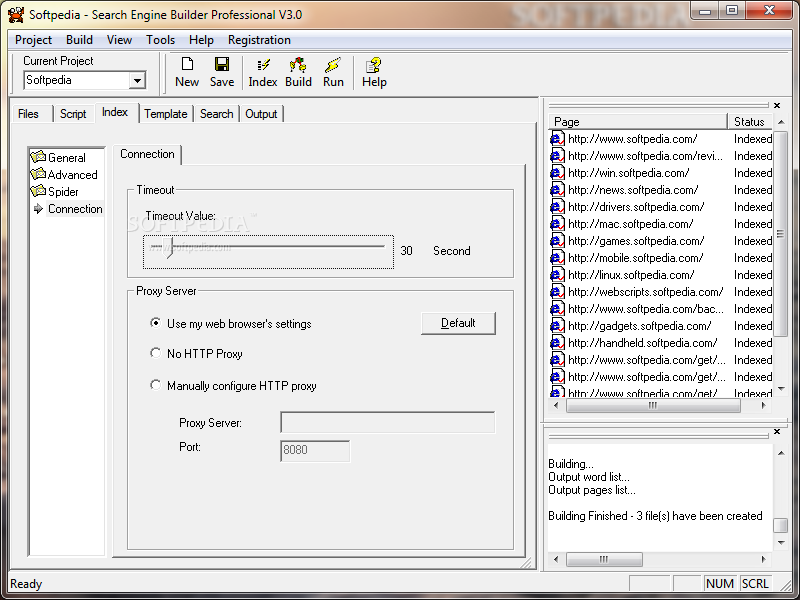The width and height of the screenshot is (800, 600).
Task: Click the http://www.softpedia.com/bac... row text
Action: coord(645,309)
